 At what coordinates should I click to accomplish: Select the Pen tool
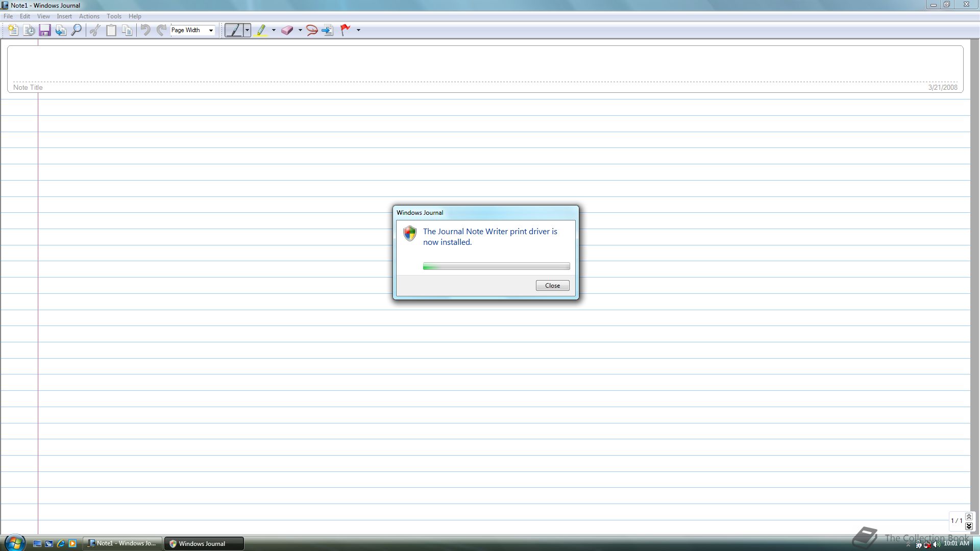click(234, 30)
